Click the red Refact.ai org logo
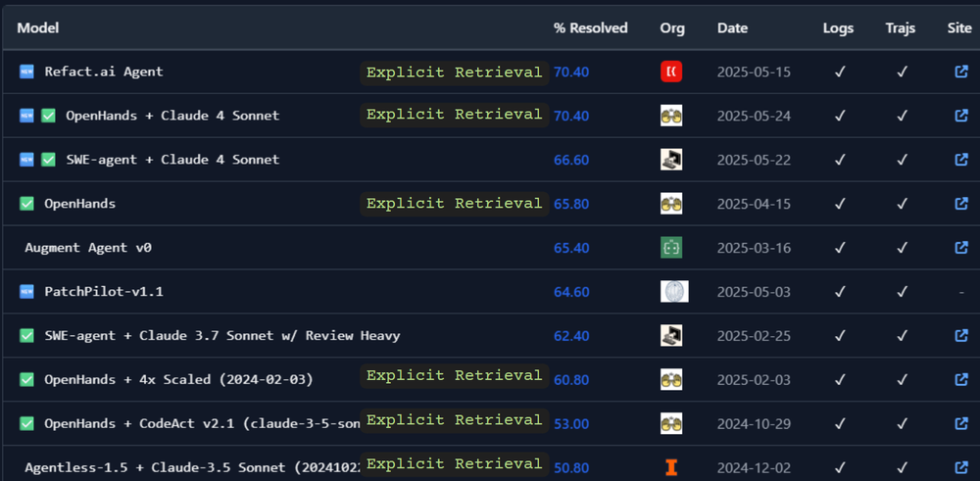This screenshot has height=481, width=980. pos(671,72)
